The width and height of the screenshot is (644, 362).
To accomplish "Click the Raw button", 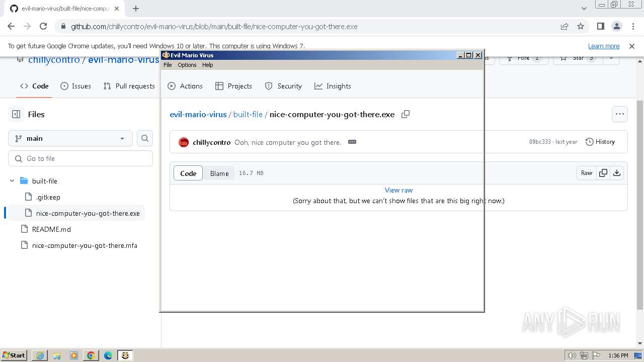I will click(587, 173).
